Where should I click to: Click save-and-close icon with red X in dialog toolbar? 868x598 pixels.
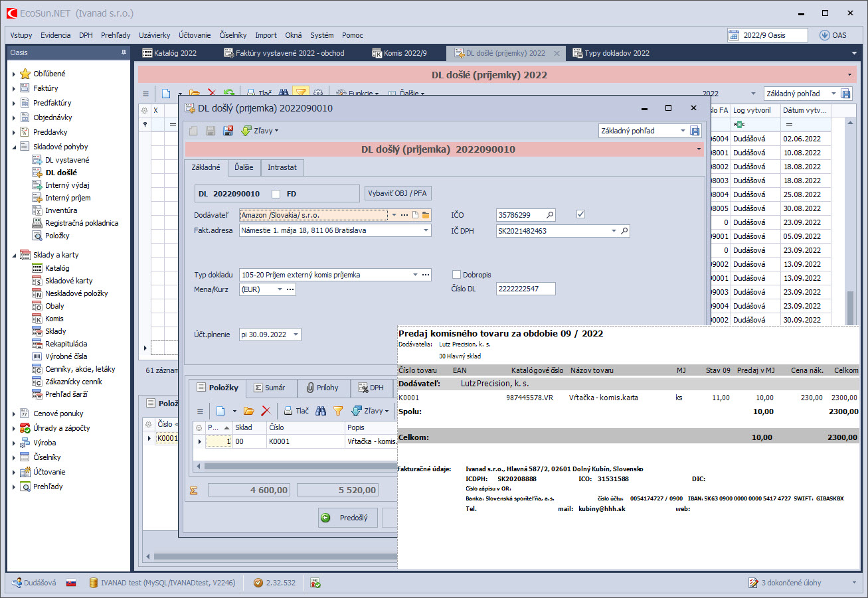click(228, 131)
